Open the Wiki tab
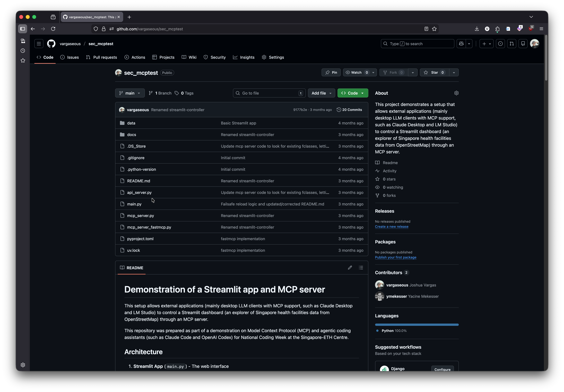 point(189,57)
